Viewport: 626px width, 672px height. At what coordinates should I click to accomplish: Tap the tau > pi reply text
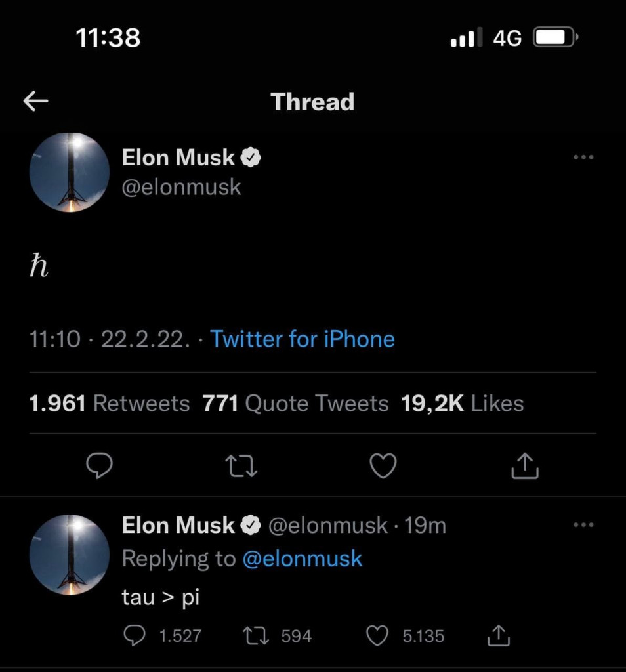click(x=161, y=598)
